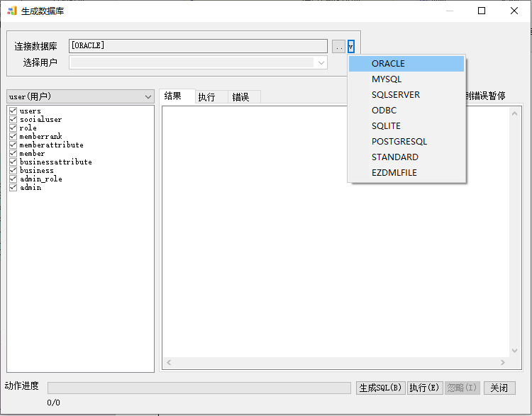This screenshot has width=532, height=416.
Task: Click the 生成SQL(B) button
Action: point(380,388)
